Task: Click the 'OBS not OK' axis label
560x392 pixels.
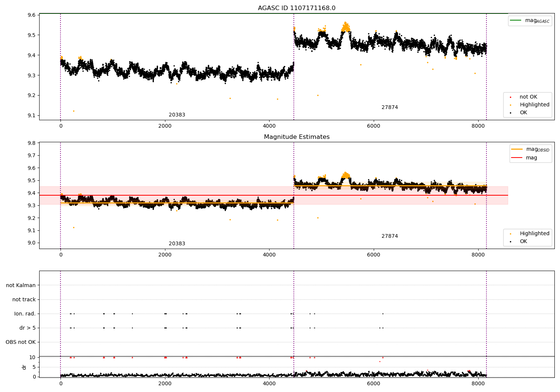Action: (x=21, y=342)
